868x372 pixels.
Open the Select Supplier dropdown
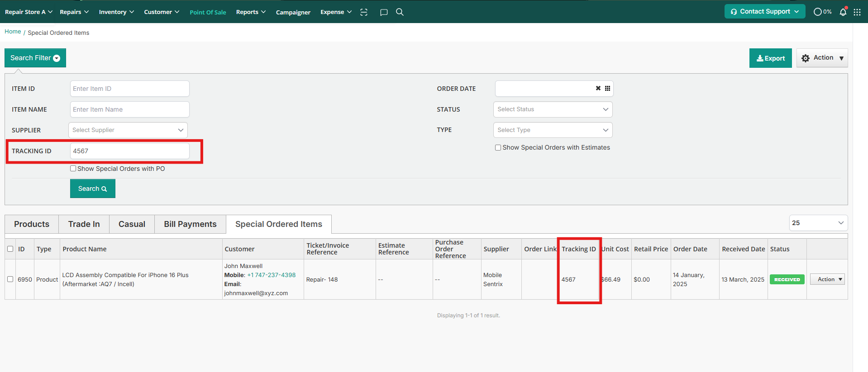point(128,130)
